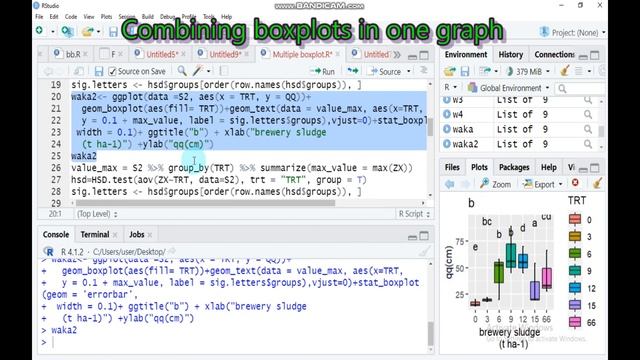Image resolution: width=640 pixels, height=360 pixels.
Task: Expand the waka object row icon
Action: [447, 129]
